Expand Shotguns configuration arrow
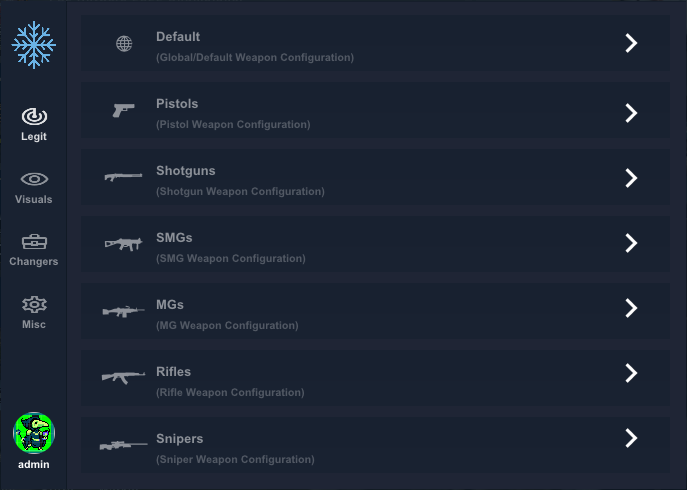 (x=631, y=178)
